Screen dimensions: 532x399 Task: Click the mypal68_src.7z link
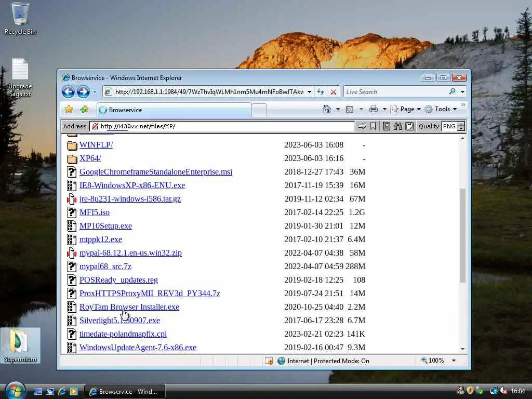coord(105,267)
